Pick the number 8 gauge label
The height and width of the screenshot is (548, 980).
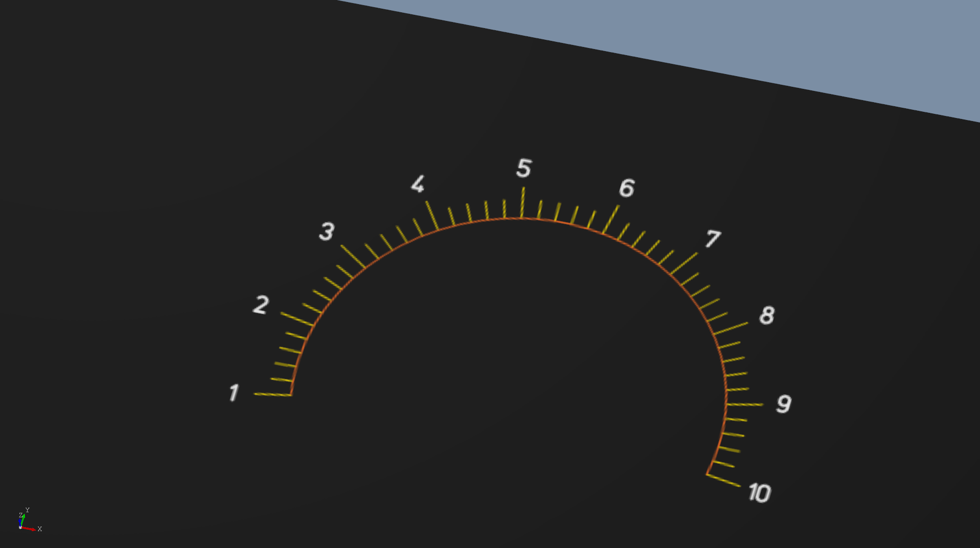(x=766, y=316)
